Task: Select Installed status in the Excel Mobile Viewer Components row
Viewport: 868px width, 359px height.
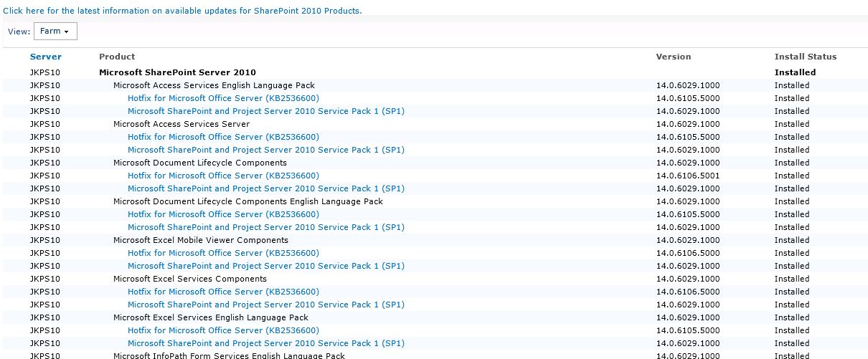Action: tap(792, 240)
